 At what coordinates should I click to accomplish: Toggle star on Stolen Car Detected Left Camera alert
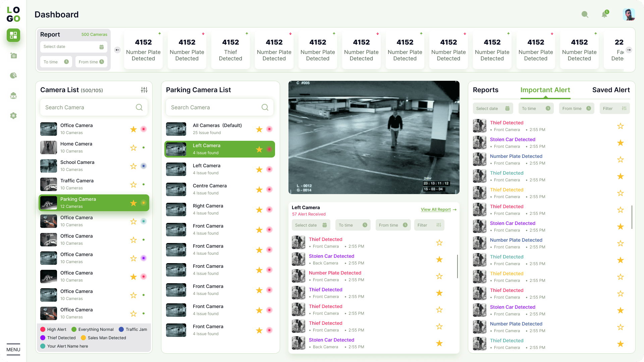[x=439, y=259]
